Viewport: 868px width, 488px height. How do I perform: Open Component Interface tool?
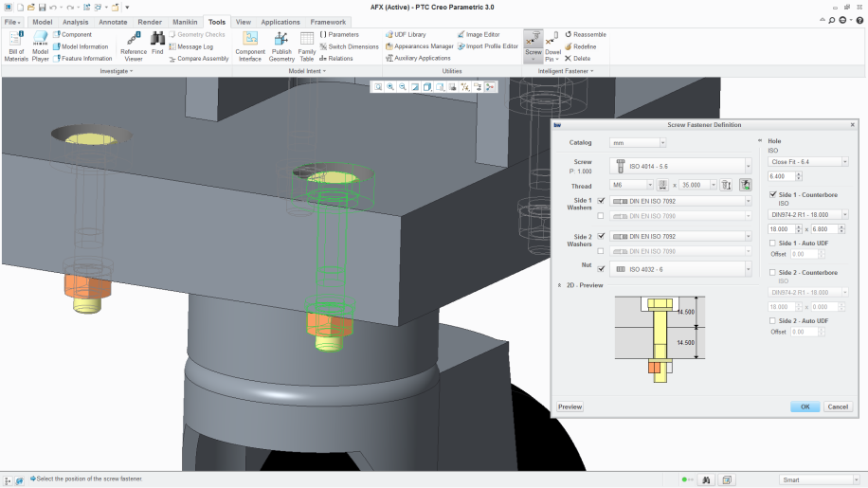click(250, 45)
